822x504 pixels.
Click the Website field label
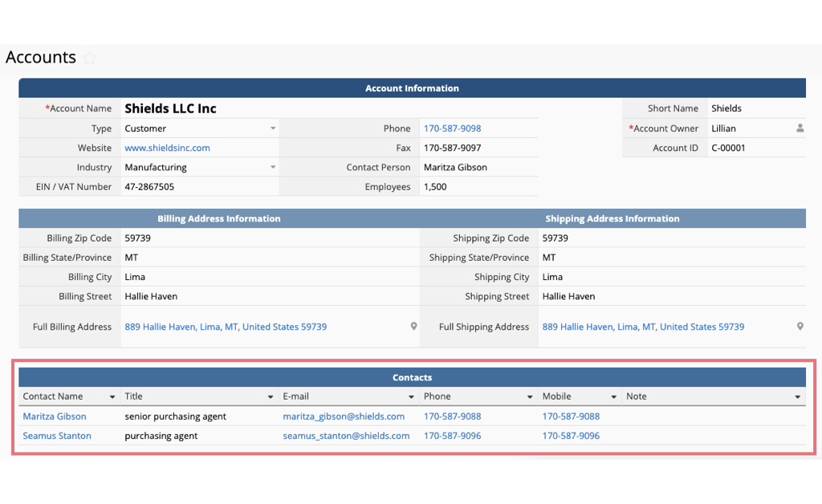95,148
